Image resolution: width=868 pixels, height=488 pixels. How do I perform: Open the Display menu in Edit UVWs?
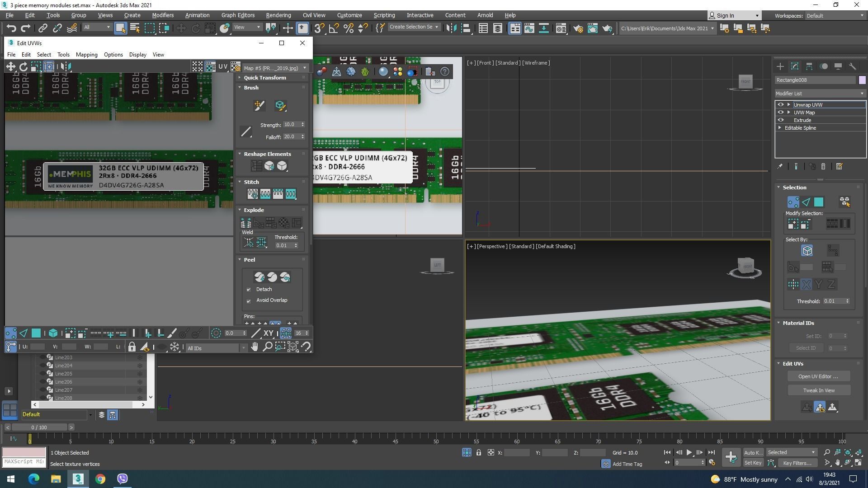pos(137,55)
